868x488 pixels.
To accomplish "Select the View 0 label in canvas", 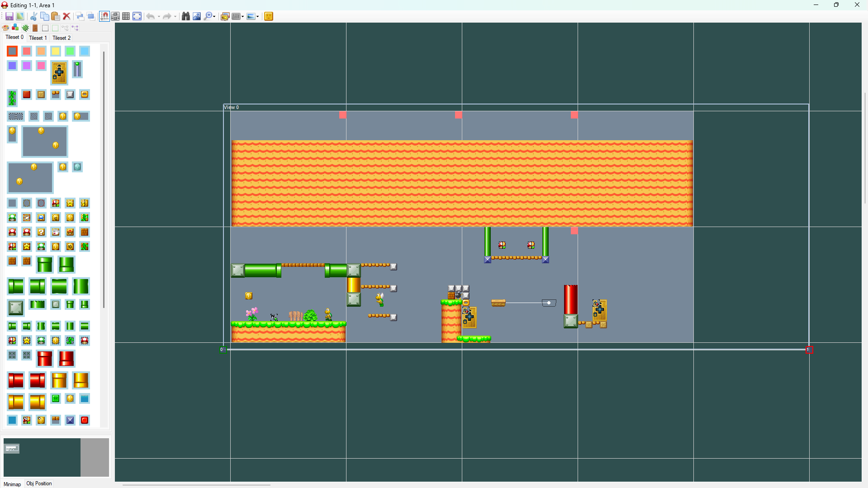I will pos(232,107).
